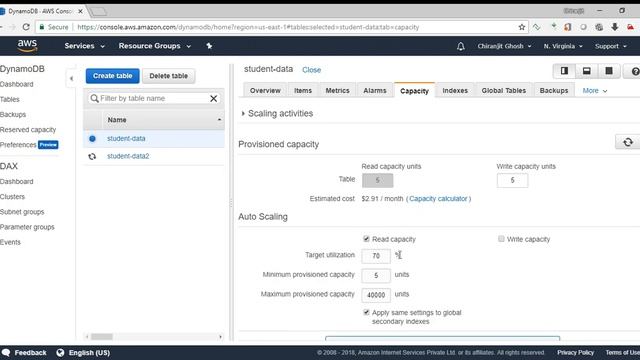Open DAX Parameter groups
Image resolution: width=640 pixels, height=360 pixels.
pyautogui.click(x=27, y=227)
